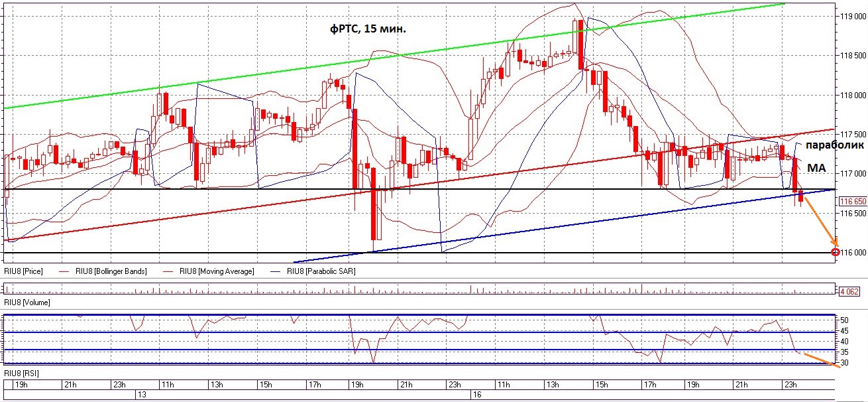Click the date marker 16 on the timeline

[x=476, y=393]
